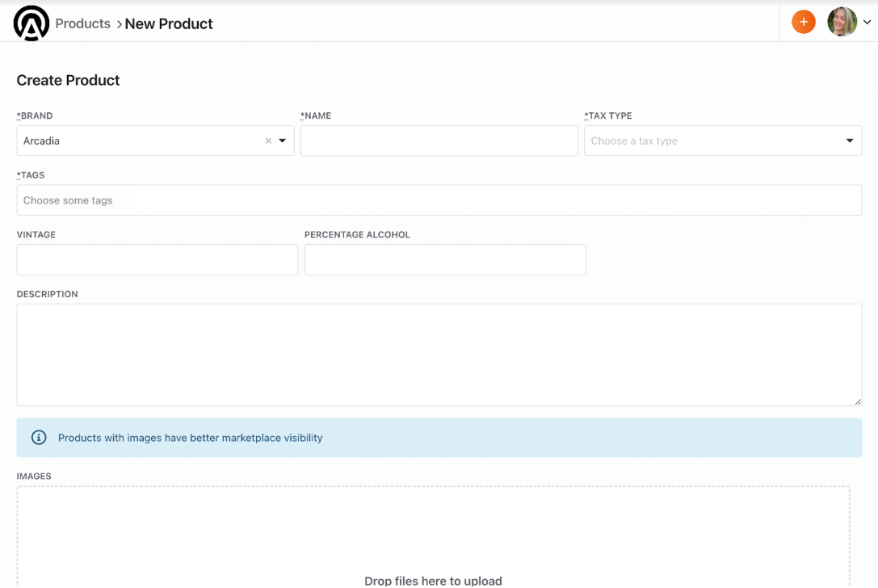The height and width of the screenshot is (588, 878).
Task: Open the Brand dropdown arrow
Action: click(x=283, y=141)
